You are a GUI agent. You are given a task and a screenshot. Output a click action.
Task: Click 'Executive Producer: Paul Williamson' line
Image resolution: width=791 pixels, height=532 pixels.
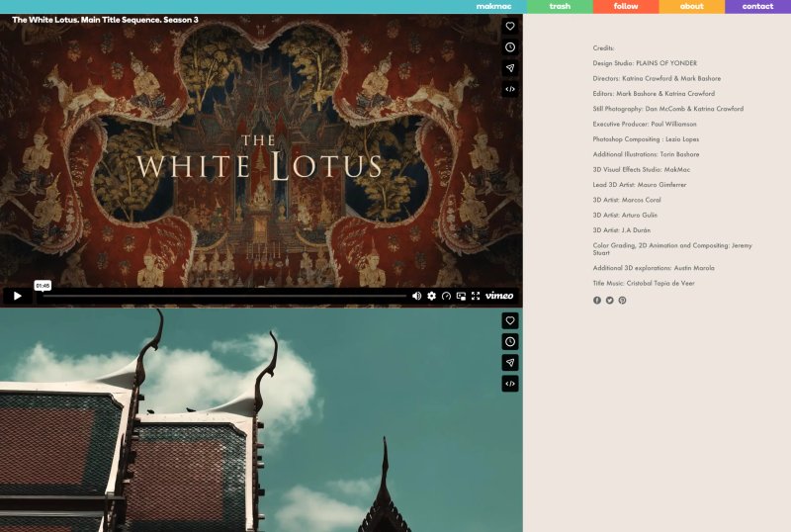point(645,124)
